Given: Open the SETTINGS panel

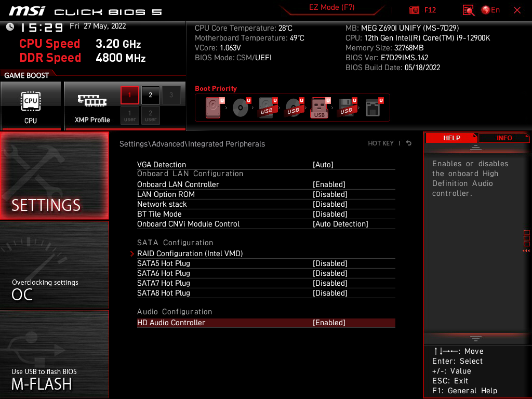Looking at the screenshot, I should [54, 176].
